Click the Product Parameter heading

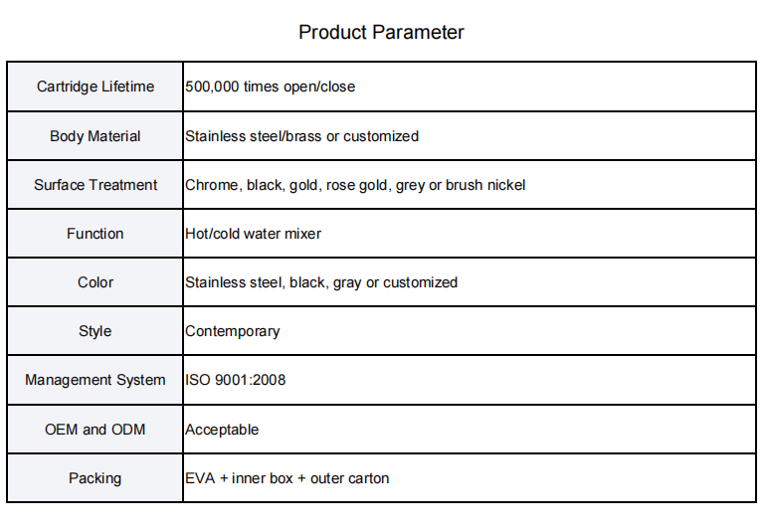pos(381,32)
